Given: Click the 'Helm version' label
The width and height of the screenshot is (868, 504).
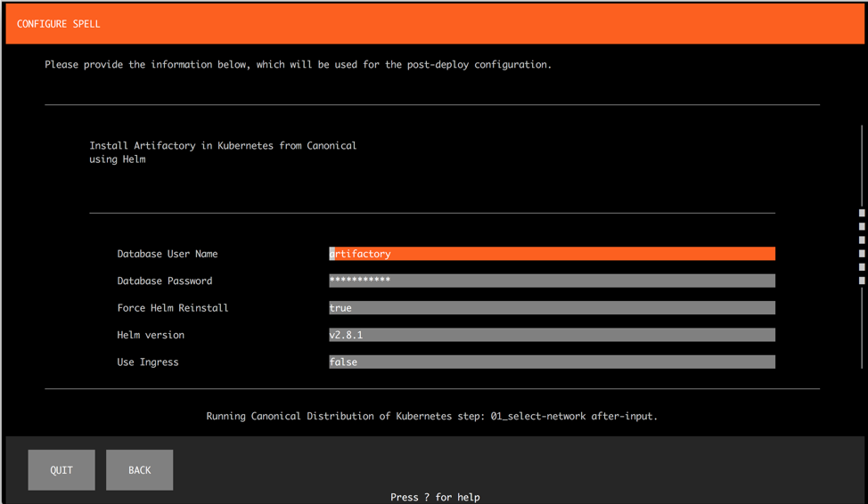Looking at the screenshot, I should [151, 336].
